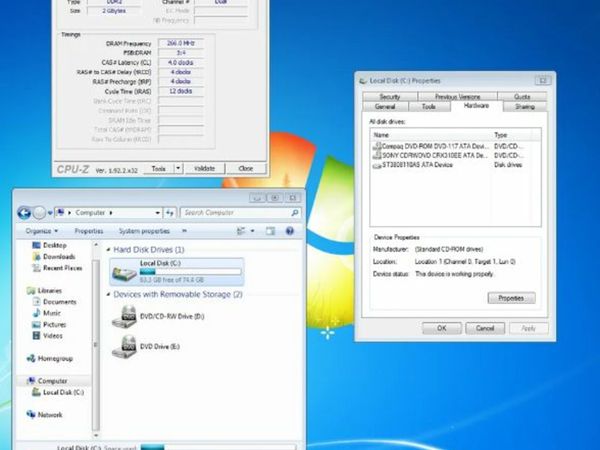600x450 pixels.
Task: Click OK in Local Disk Properties
Action: click(x=442, y=329)
